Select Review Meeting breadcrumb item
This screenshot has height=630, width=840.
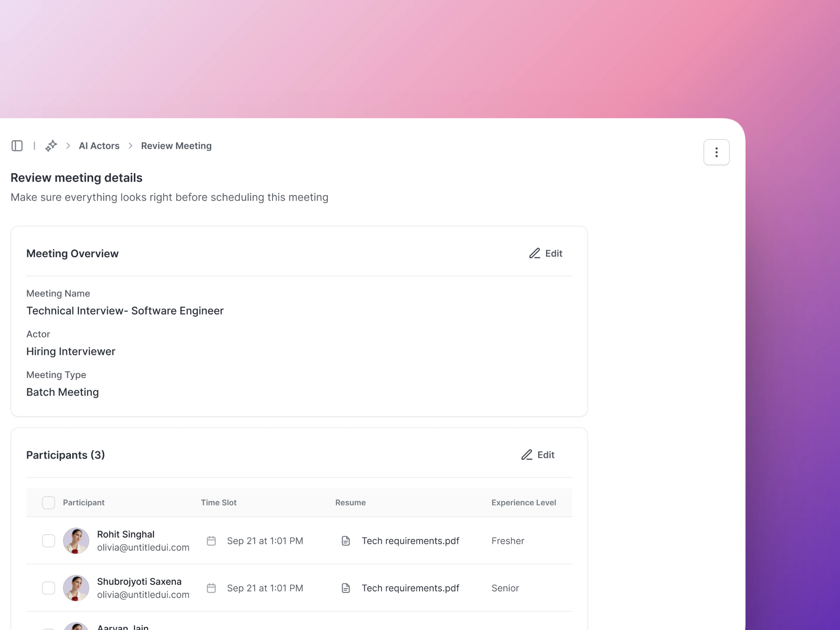pos(176,146)
